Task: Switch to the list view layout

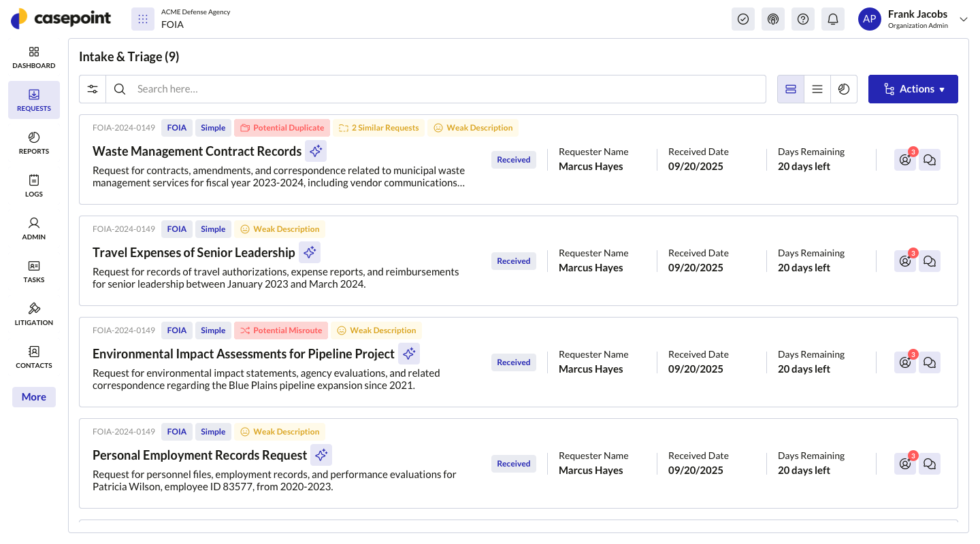Action: point(817,88)
